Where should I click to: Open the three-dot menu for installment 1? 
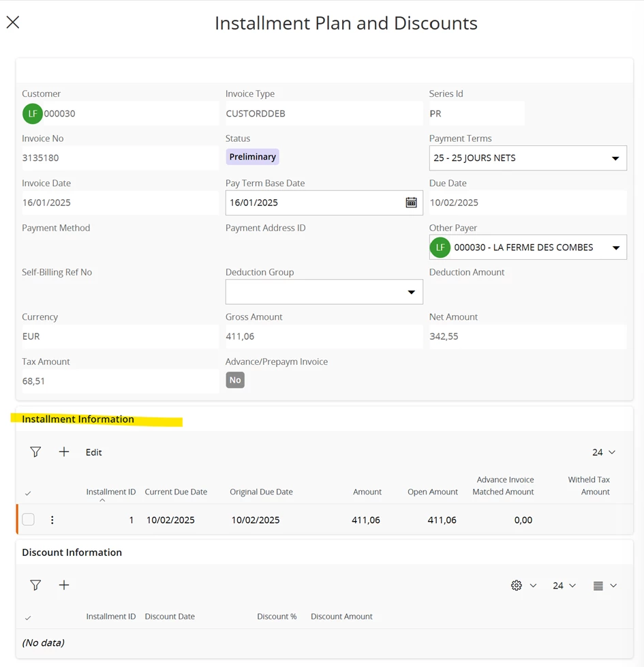(x=52, y=520)
